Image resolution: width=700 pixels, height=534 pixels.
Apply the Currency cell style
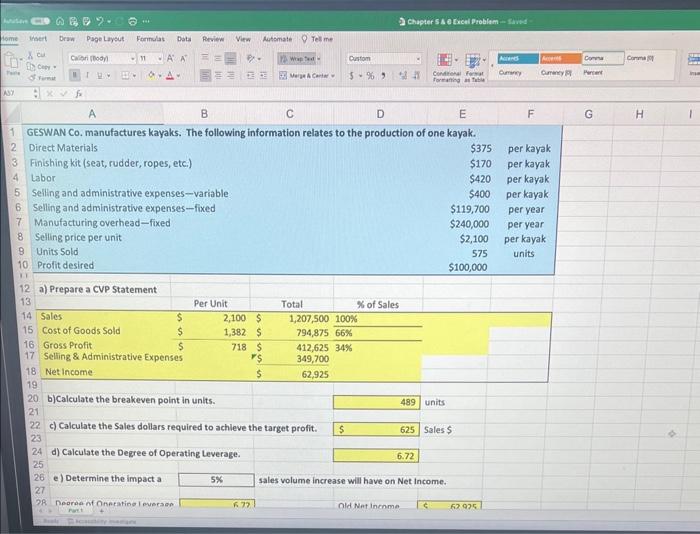point(510,72)
